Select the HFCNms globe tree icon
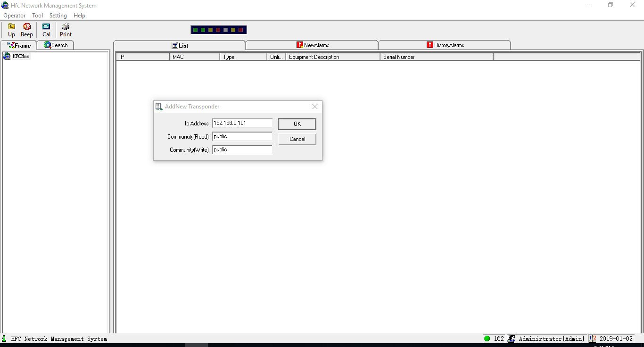The width and height of the screenshot is (644, 347). click(7, 56)
